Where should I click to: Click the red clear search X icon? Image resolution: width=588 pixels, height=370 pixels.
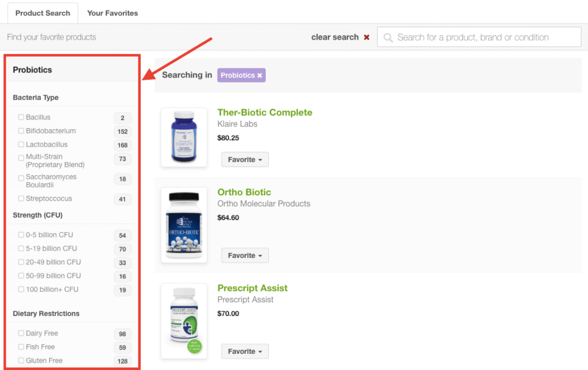(366, 37)
